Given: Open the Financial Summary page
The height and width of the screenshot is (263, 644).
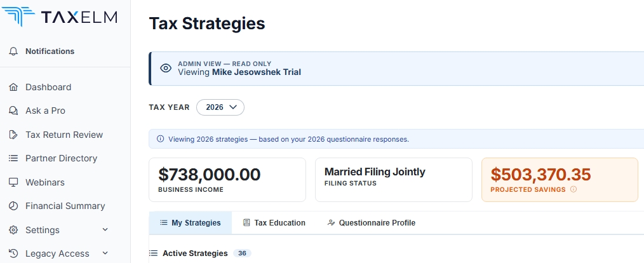Looking at the screenshot, I should [x=65, y=206].
